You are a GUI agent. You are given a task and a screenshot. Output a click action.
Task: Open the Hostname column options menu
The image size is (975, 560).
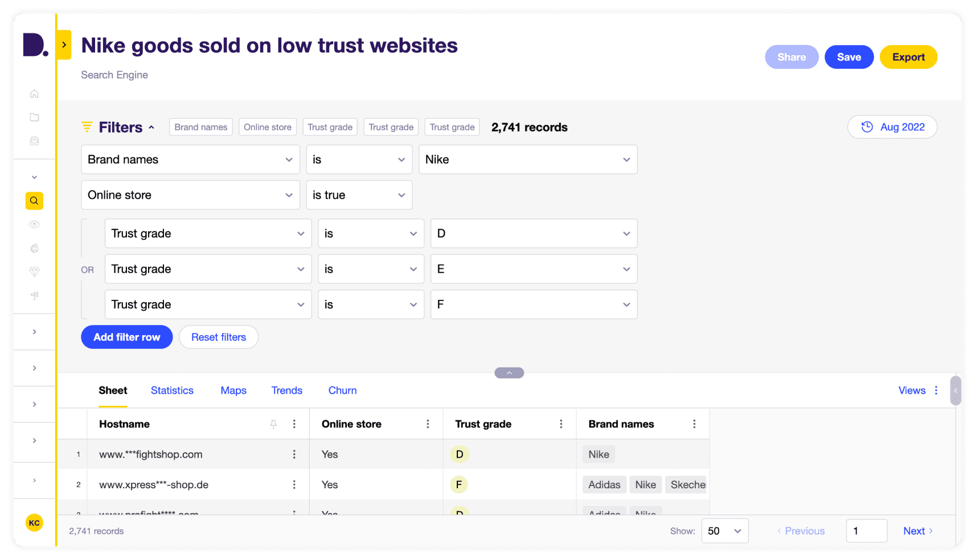click(x=294, y=423)
